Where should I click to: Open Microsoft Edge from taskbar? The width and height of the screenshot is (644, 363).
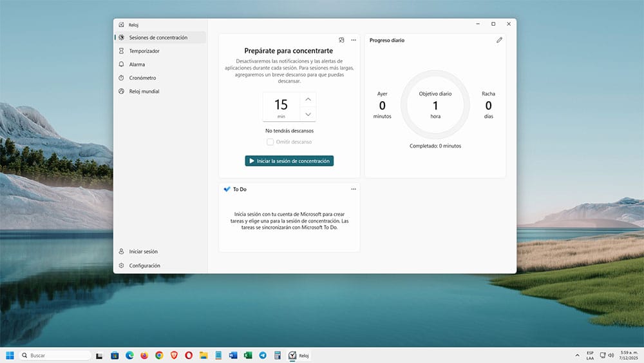point(129,356)
